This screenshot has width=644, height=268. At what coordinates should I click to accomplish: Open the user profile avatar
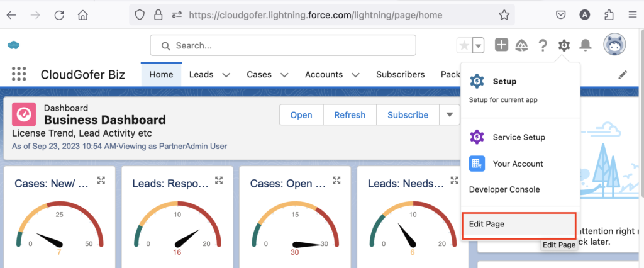(614, 45)
